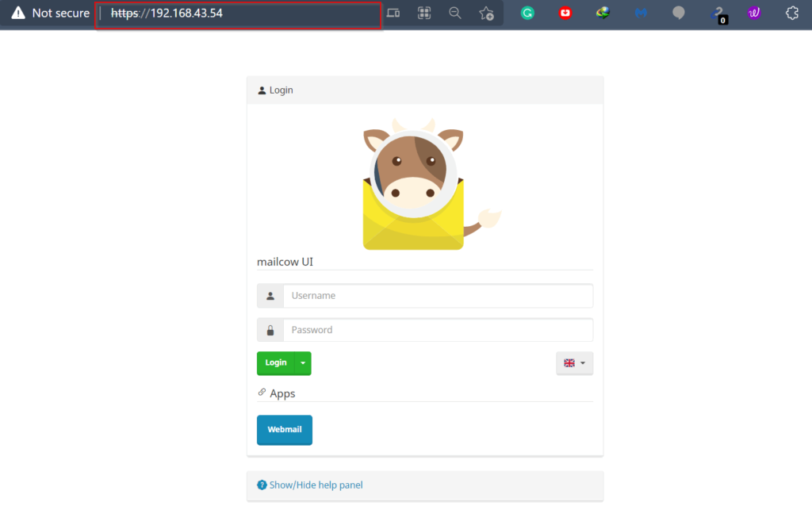Add this page to favorites star icon

click(486, 13)
